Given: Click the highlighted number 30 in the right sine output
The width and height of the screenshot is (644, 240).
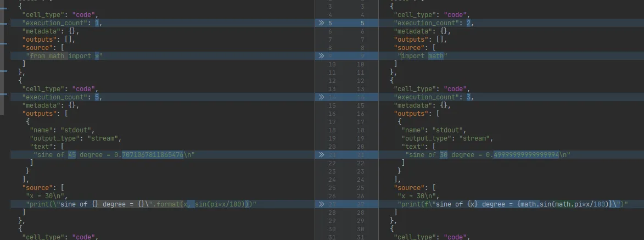Looking at the screenshot, I should (444, 154).
